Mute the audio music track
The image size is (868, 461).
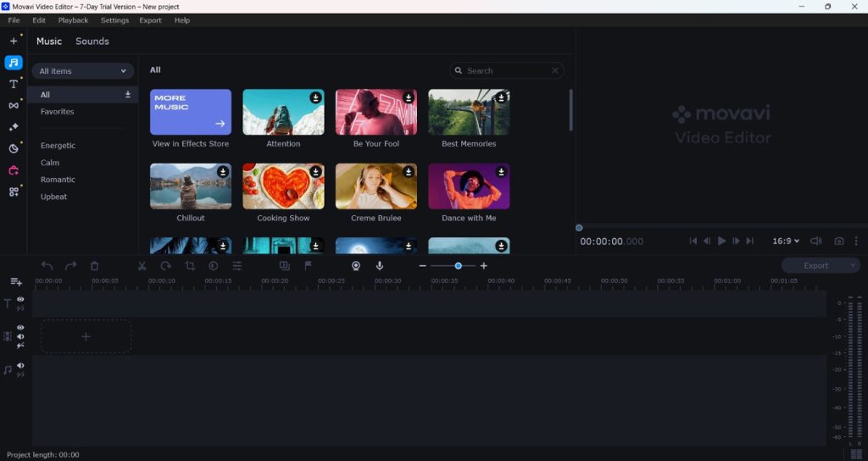click(x=20, y=365)
